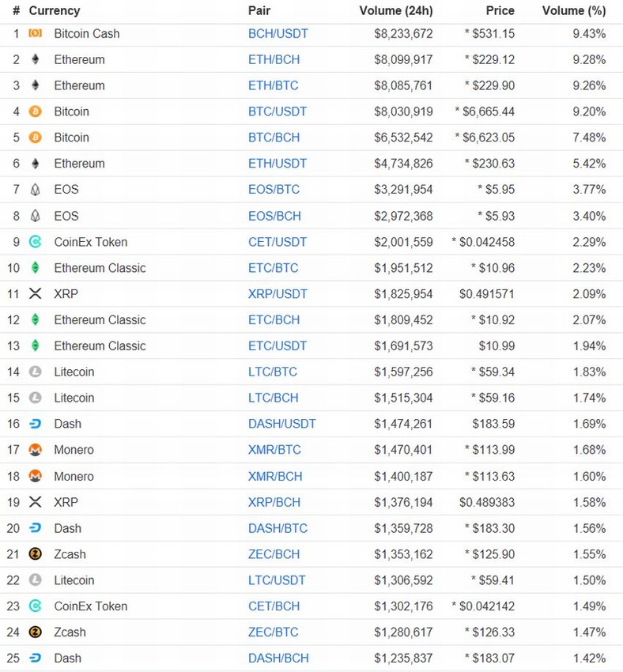Click the orange Bitcoin icon in row 4
This screenshot has width=623, height=672.
tap(35, 111)
